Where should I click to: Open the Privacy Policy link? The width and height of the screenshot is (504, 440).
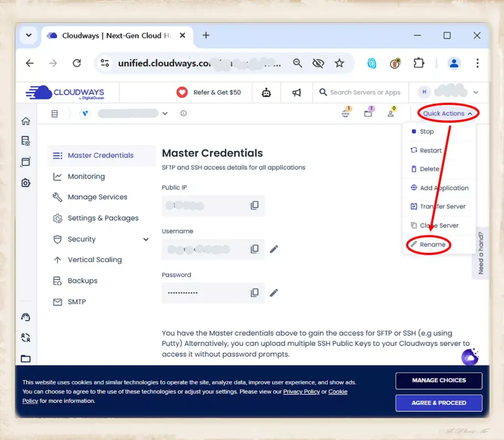(301, 392)
